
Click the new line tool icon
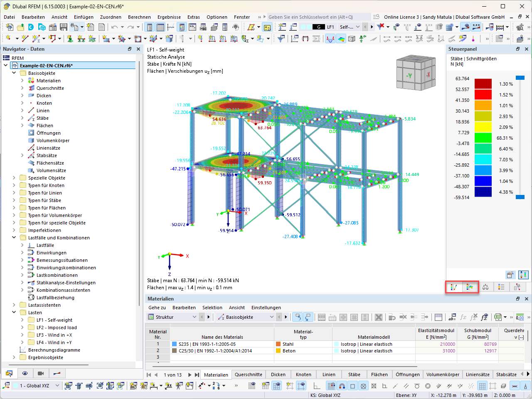tap(25, 39)
